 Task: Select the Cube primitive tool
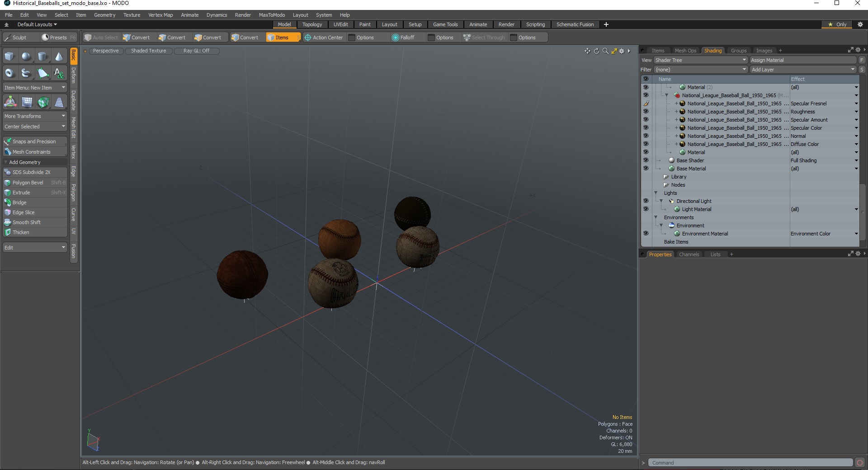click(x=9, y=56)
